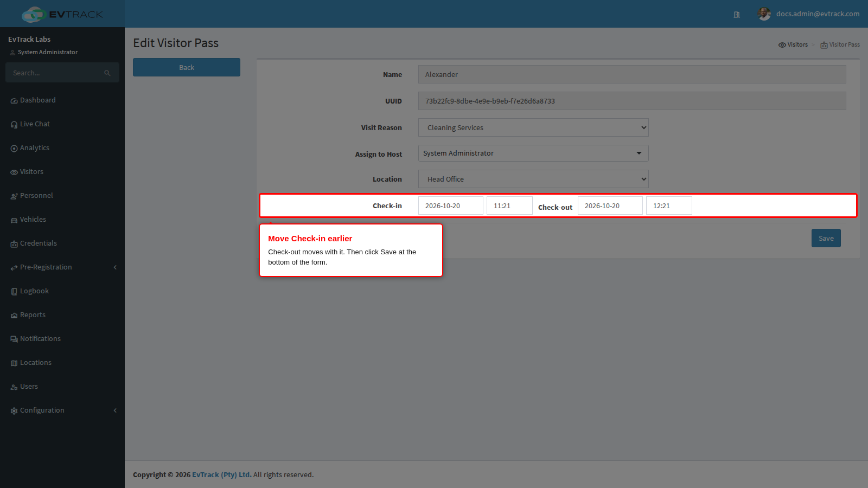The width and height of the screenshot is (868, 488).
Task: Expand the Pre-Registration submenu chevron
Action: (x=115, y=267)
